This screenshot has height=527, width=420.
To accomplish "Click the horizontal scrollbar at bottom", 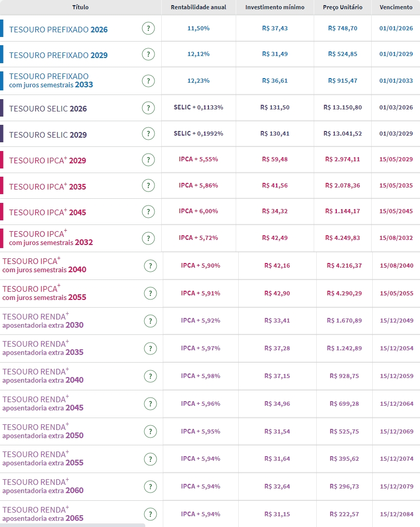I will point(72,525).
